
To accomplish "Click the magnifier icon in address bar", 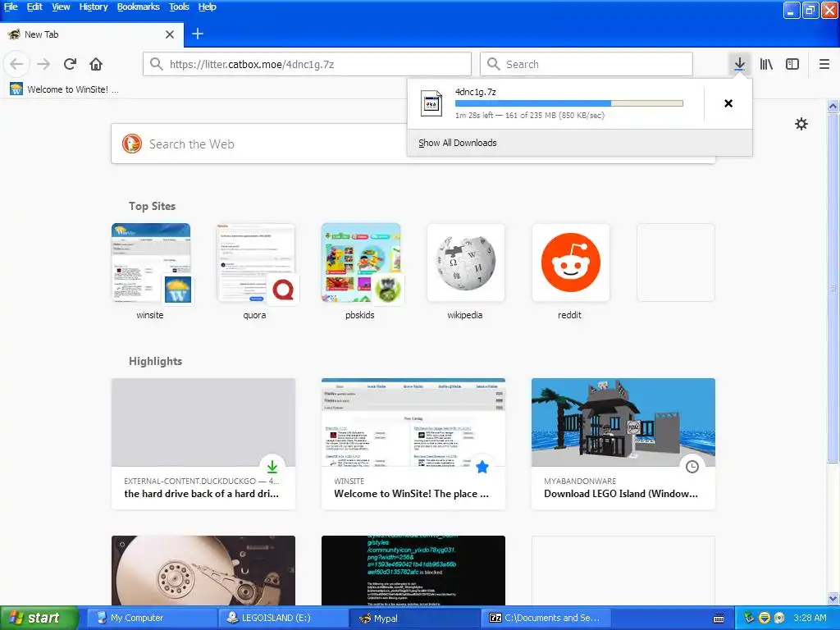I will pyautogui.click(x=156, y=64).
